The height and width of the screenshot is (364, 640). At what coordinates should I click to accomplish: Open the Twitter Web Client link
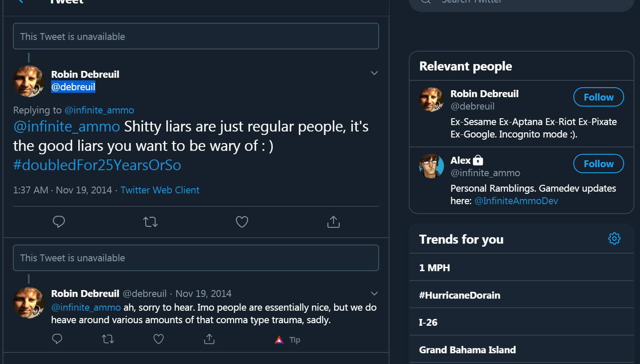[x=160, y=190]
